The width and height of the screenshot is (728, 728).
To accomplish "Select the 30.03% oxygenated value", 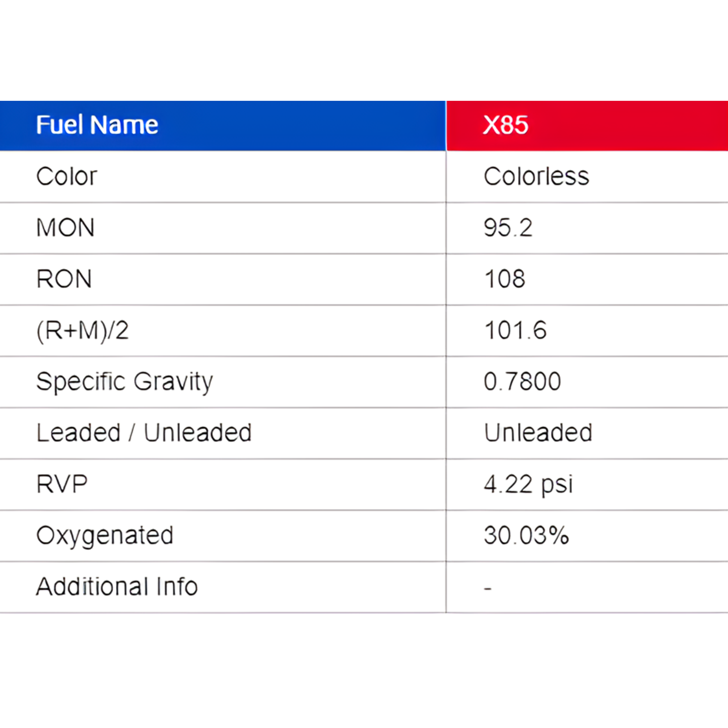I will point(526,536).
